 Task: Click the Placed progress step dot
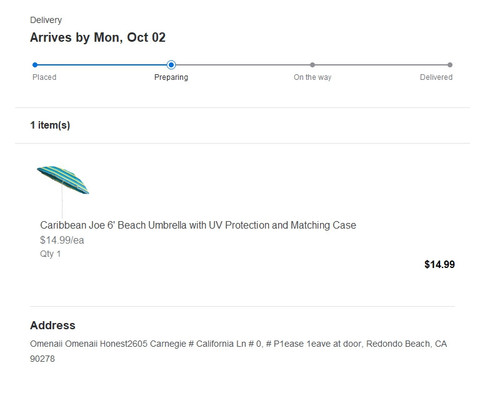(35, 65)
